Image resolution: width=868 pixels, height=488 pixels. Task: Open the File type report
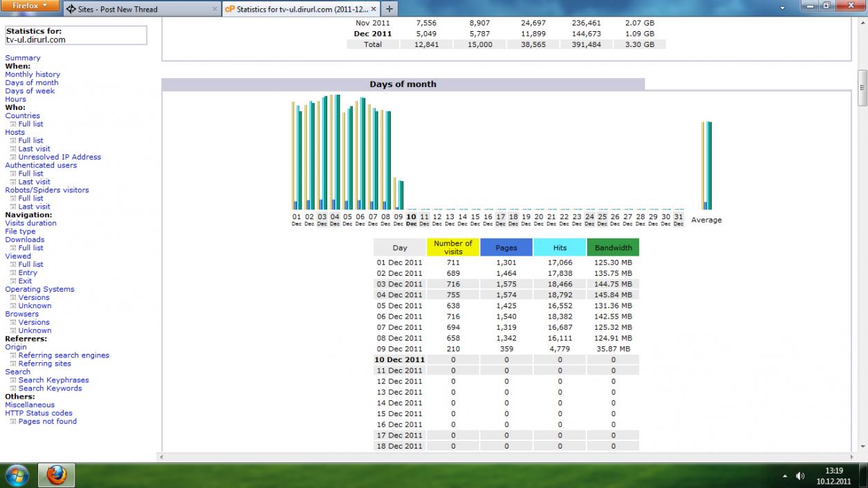coord(20,232)
